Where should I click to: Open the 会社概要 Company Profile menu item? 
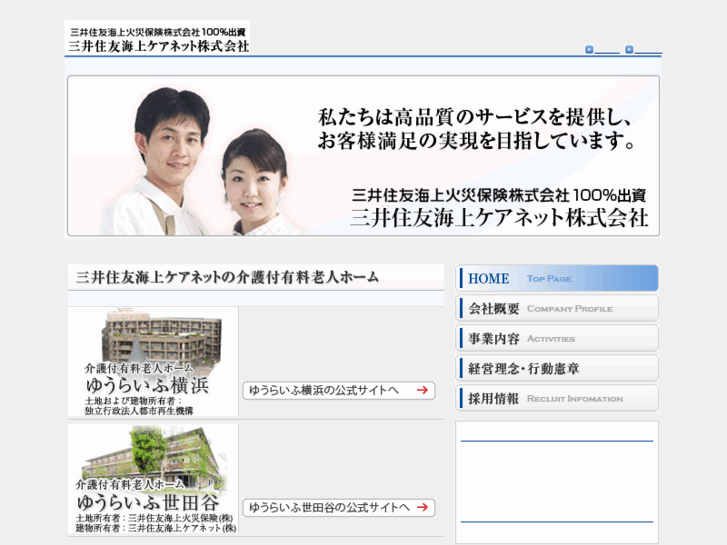pos(557,308)
